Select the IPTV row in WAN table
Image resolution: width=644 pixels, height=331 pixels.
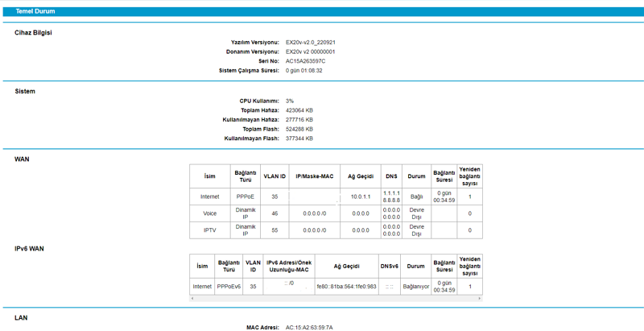coord(209,230)
